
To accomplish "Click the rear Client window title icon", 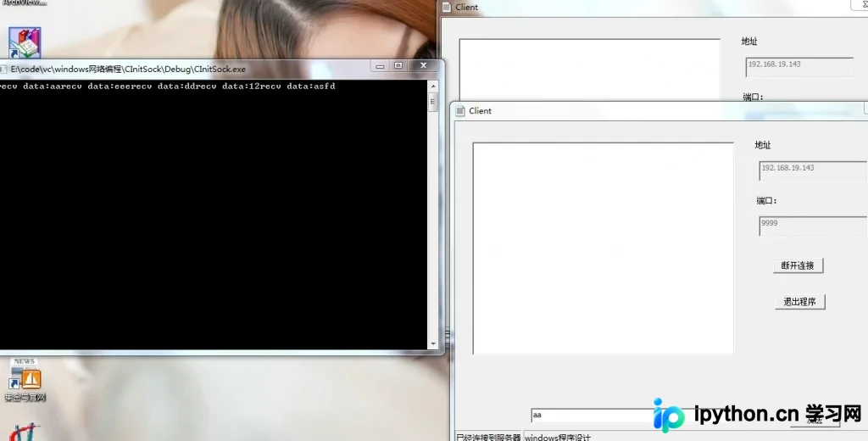I will (x=447, y=7).
